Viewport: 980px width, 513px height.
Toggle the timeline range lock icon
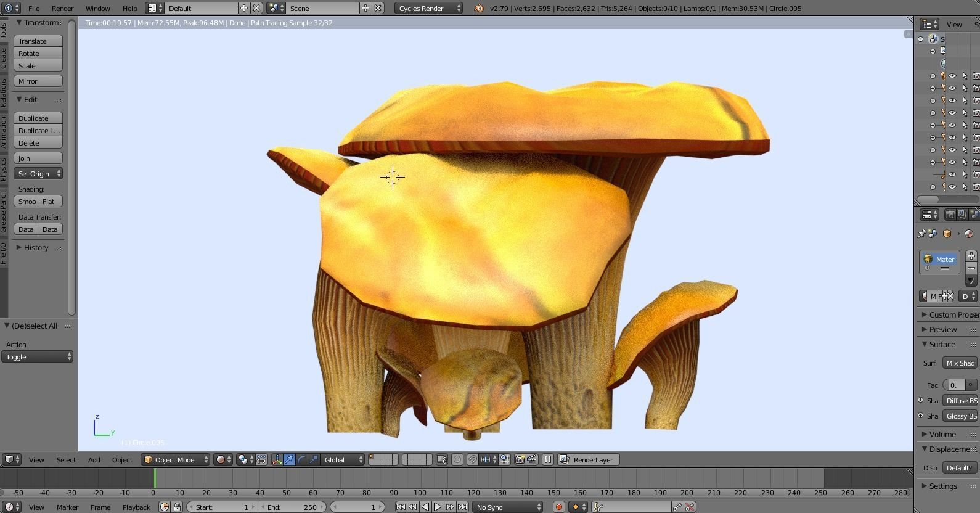(177, 507)
